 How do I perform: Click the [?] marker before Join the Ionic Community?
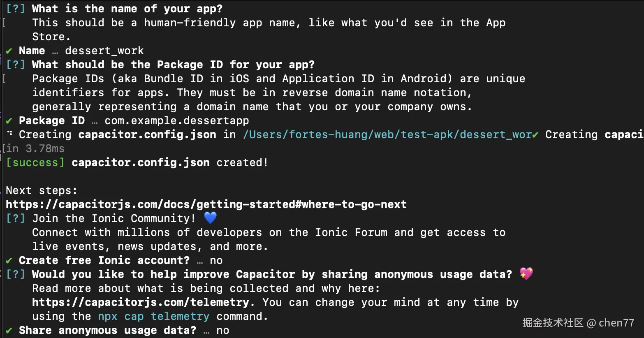click(x=16, y=218)
